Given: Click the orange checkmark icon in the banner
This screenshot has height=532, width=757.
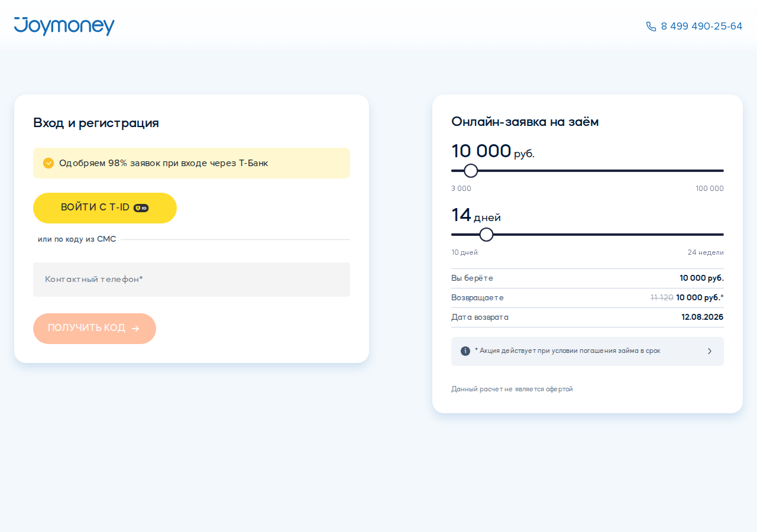Looking at the screenshot, I should [x=48, y=163].
